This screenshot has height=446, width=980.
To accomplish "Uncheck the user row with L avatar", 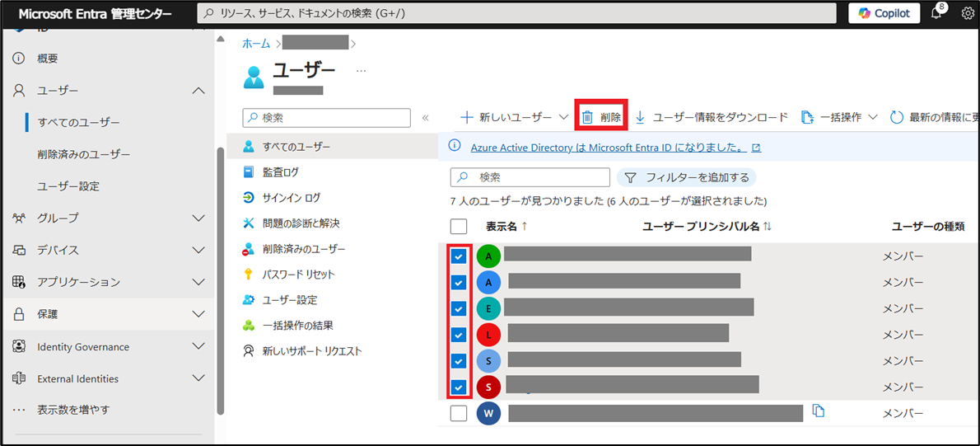I will (x=459, y=336).
